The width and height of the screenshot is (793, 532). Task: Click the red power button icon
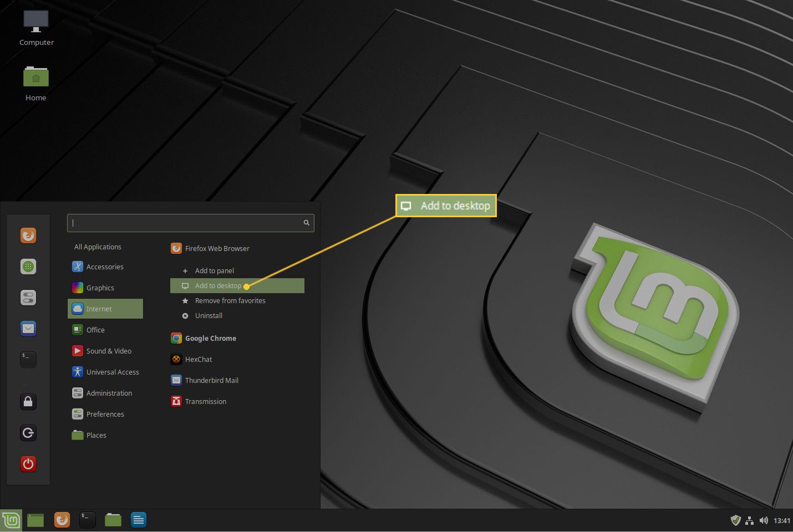tap(28, 464)
